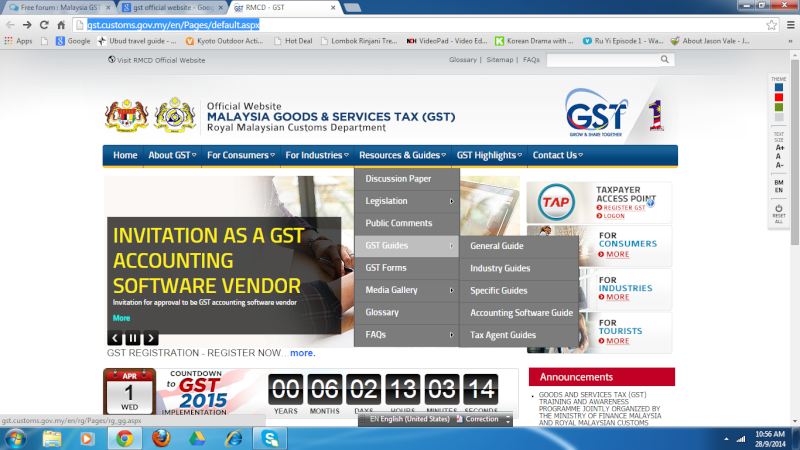Expand the GST Highlights dropdown menu
Screen dimensions: 800x450
point(489,155)
